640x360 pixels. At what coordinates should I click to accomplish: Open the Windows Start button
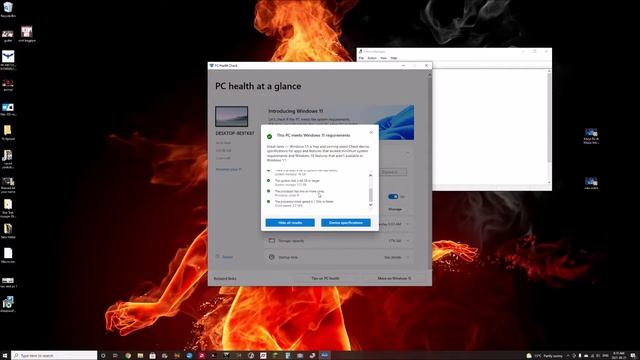tap(5, 356)
